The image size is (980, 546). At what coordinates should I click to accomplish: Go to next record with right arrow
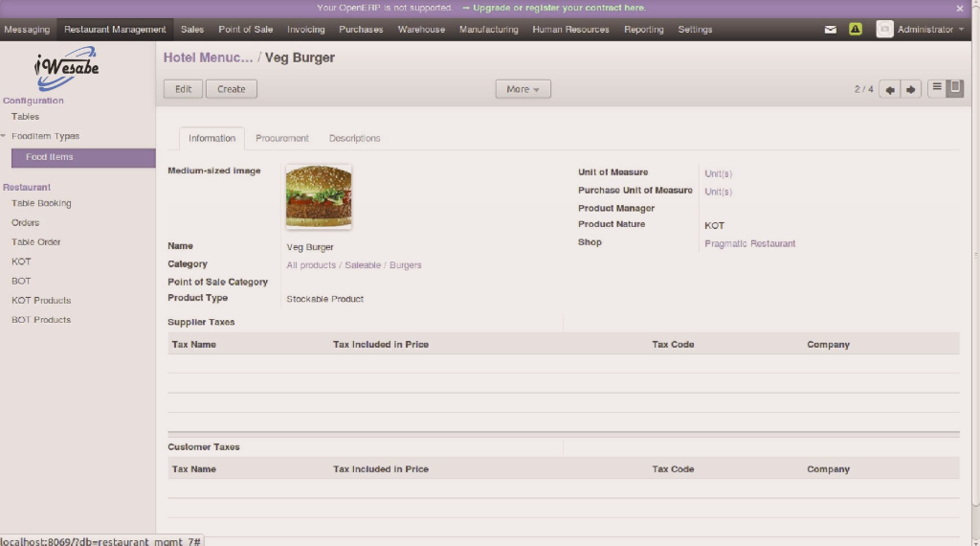point(911,89)
